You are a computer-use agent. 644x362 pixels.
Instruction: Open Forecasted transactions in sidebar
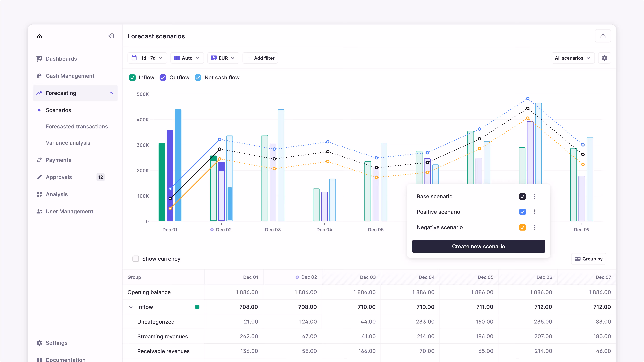77,126
